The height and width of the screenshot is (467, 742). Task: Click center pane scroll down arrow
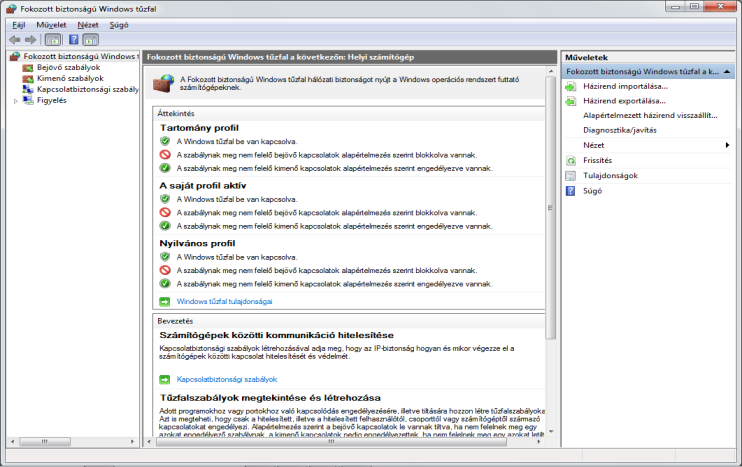pyautogui.click(x=550, y=432)
